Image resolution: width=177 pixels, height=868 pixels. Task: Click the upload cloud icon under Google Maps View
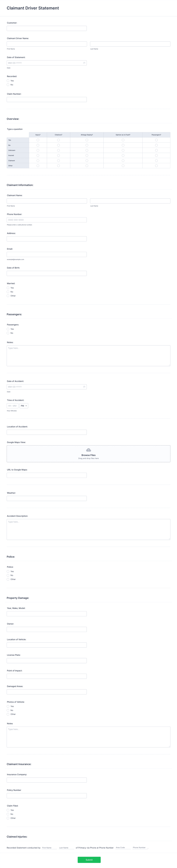88,450
